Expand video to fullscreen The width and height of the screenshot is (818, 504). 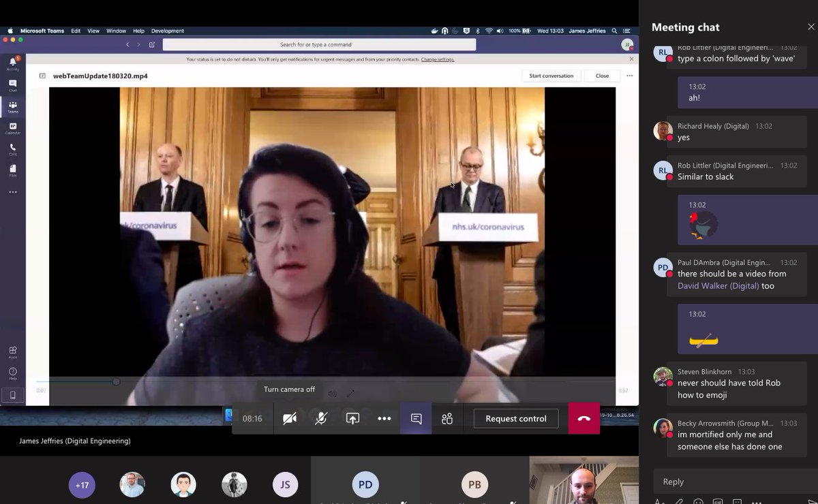350,393
